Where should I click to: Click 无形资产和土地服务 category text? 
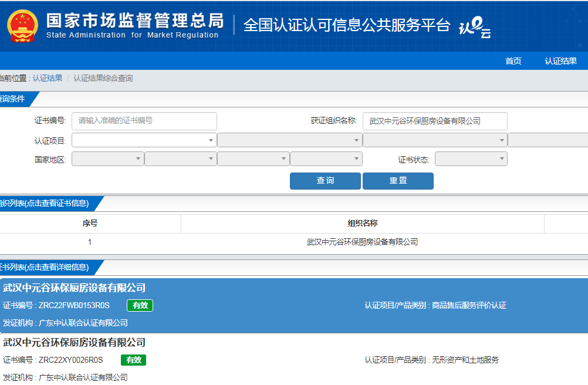465,360
